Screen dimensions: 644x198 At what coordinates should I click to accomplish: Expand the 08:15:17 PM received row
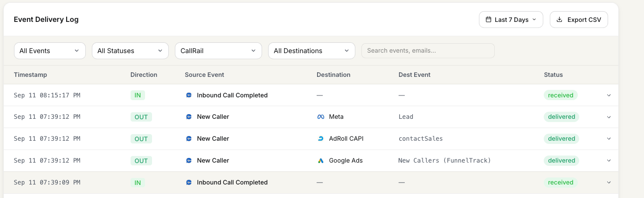point(609,95)
